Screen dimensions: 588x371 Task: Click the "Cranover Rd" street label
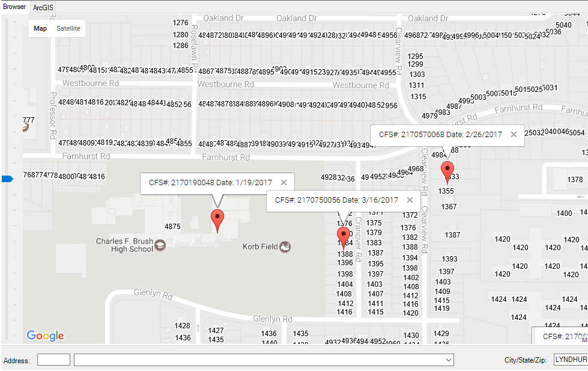pos(358,239)
